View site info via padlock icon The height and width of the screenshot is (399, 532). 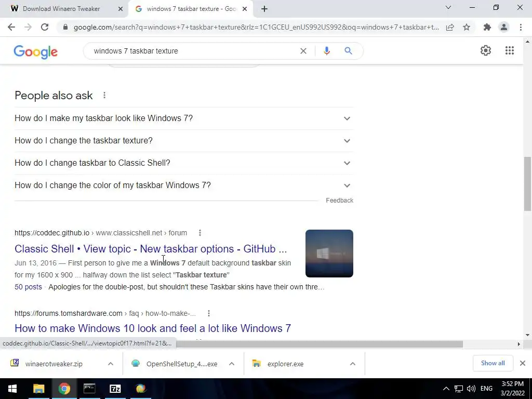[x=65, y=27]
